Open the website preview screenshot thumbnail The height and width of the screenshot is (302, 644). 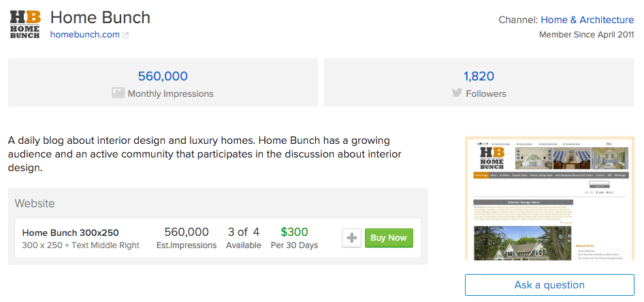coord(549,198)
